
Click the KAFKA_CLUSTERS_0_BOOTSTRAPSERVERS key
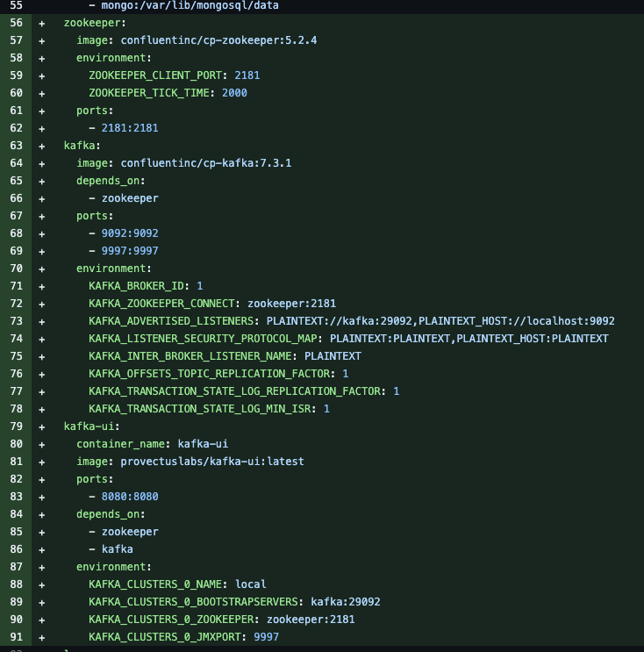193,602
